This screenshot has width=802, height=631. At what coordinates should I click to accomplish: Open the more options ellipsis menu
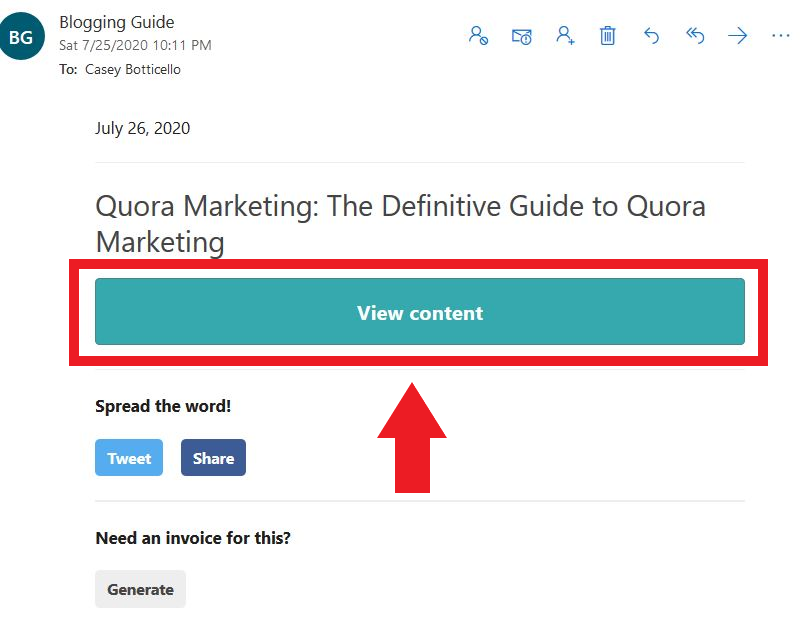[779, 37]
